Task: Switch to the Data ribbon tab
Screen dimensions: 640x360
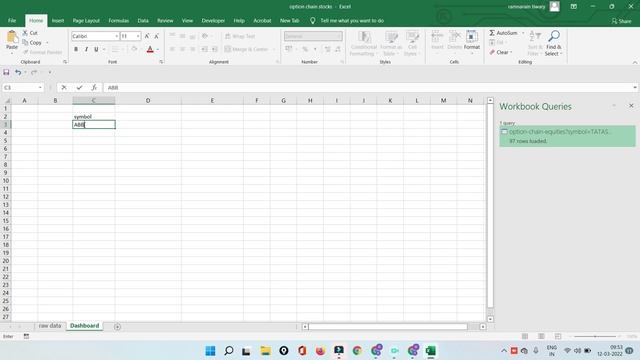Action: pos(143,20)
